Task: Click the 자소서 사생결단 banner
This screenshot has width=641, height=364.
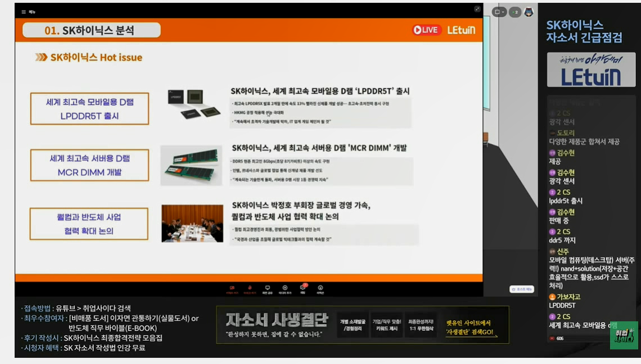Action: coord(363,325)
